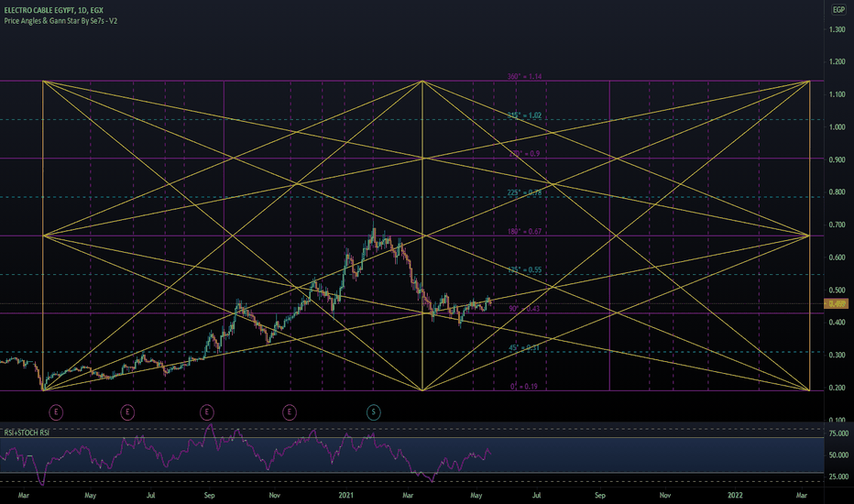Click the earnings E marker between May and Jul 2020
The width and height of the screenshot is (854, 504).
click(127, 412)
